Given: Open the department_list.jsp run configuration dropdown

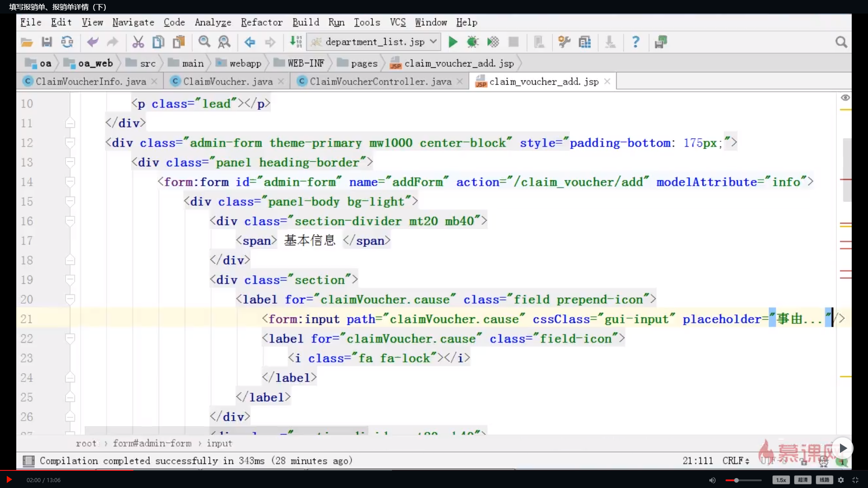Looking at the screenshot, I should [x=373, y=42].
